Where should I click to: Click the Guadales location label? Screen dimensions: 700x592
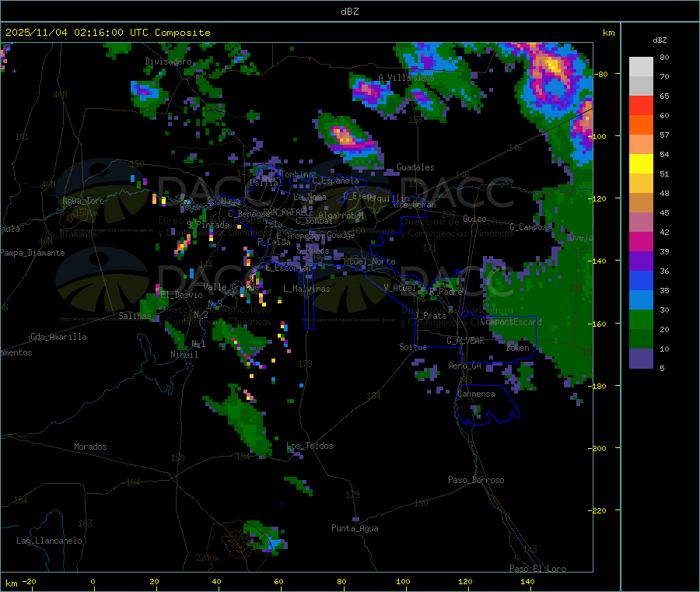[415, 167]
